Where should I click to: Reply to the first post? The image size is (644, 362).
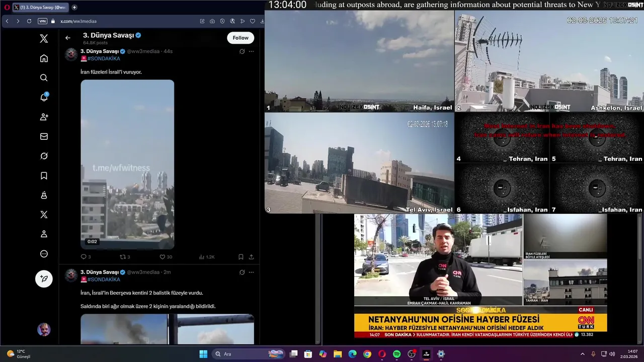click(86, 257)
